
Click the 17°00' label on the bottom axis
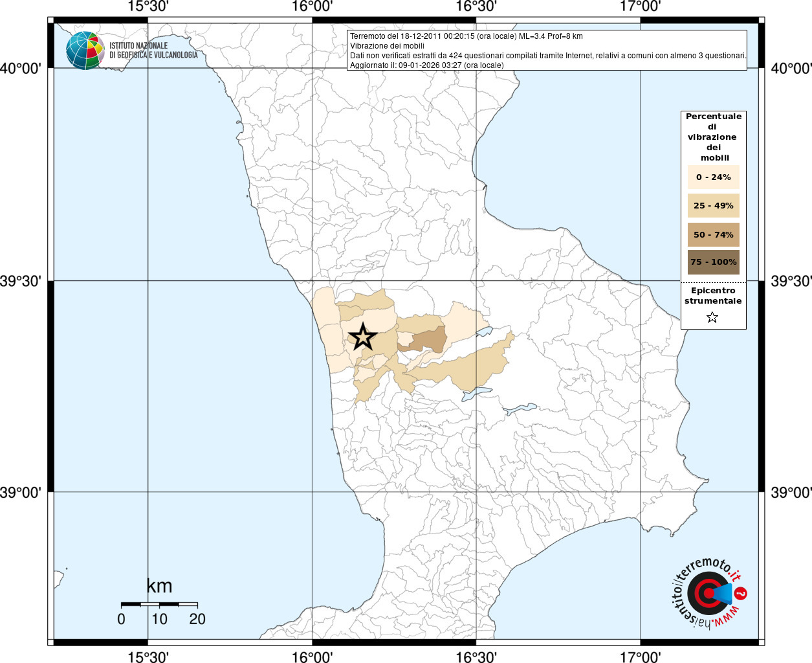click(640, 657)
